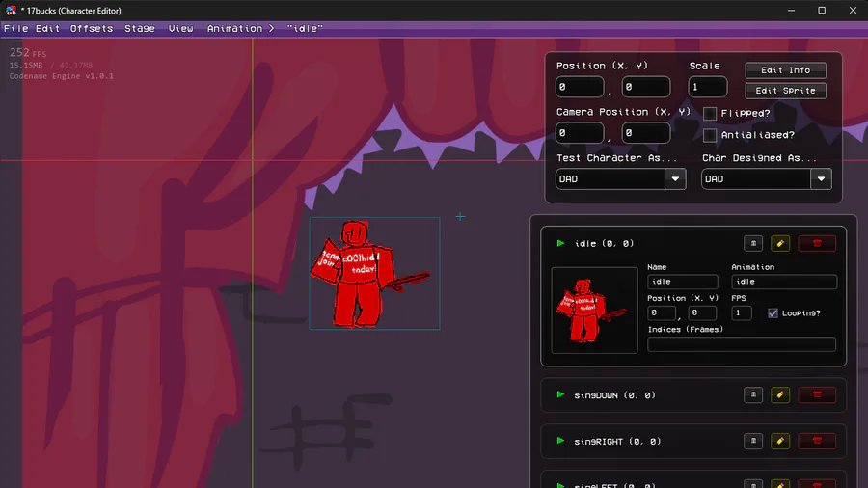868x488 pixels.
Task: Open the Edit menu
Action: [x=47, y=28]
